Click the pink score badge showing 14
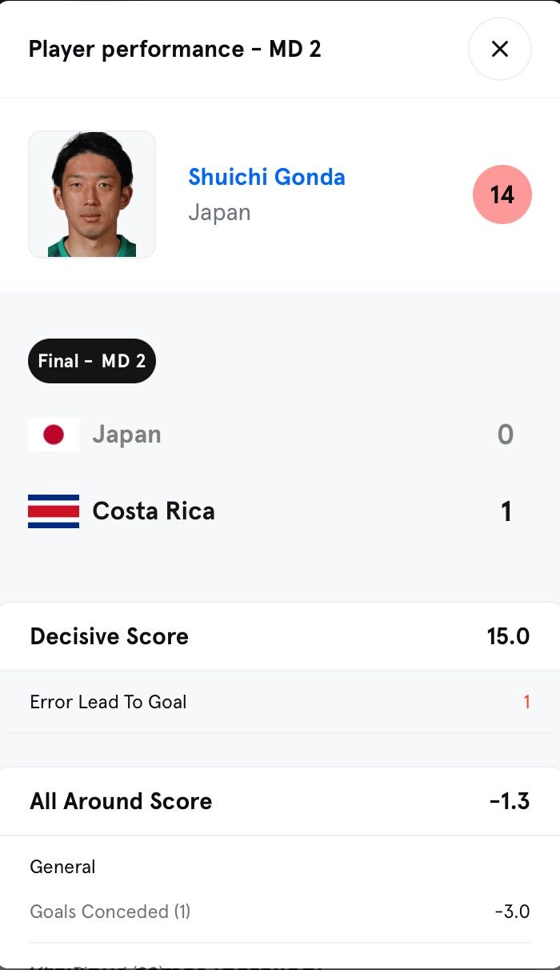 (x=502, y=194)
